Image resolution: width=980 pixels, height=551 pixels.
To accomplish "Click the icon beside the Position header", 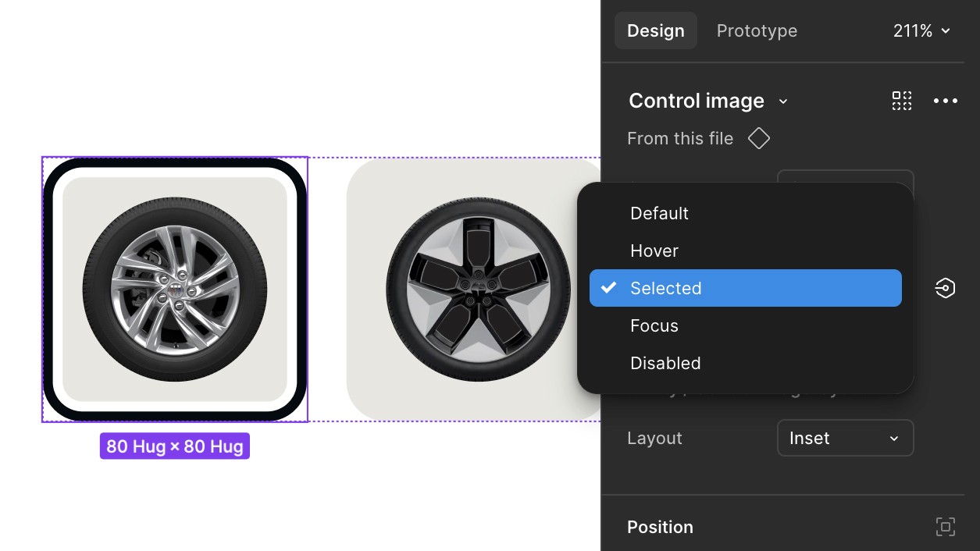I will click(945, 527).
